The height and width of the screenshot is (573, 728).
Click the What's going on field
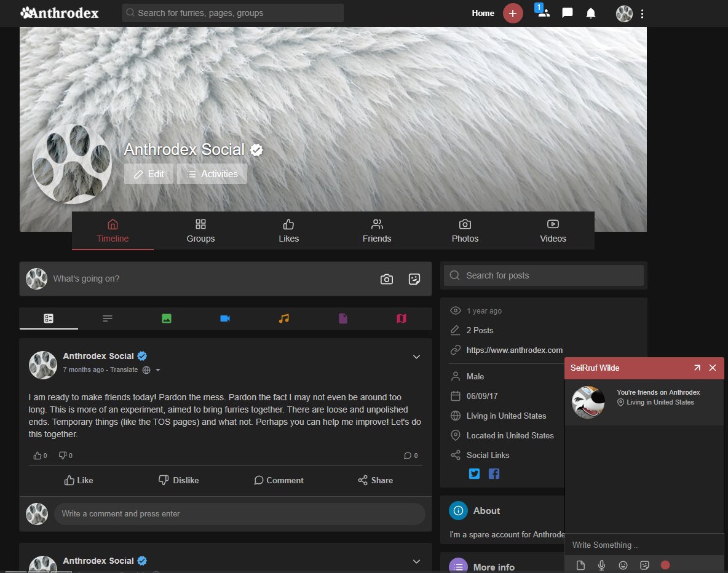pos(212,279)
